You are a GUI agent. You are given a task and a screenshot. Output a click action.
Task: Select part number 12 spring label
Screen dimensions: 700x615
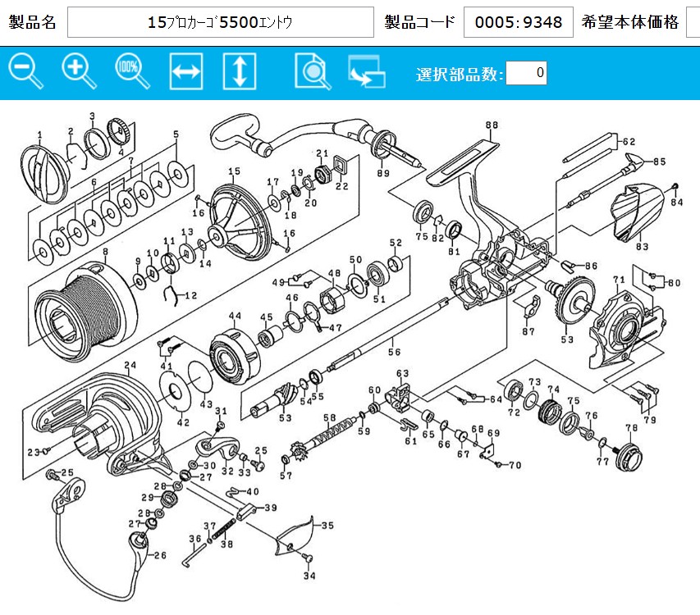pyautogui.click(x=190, y=296)
